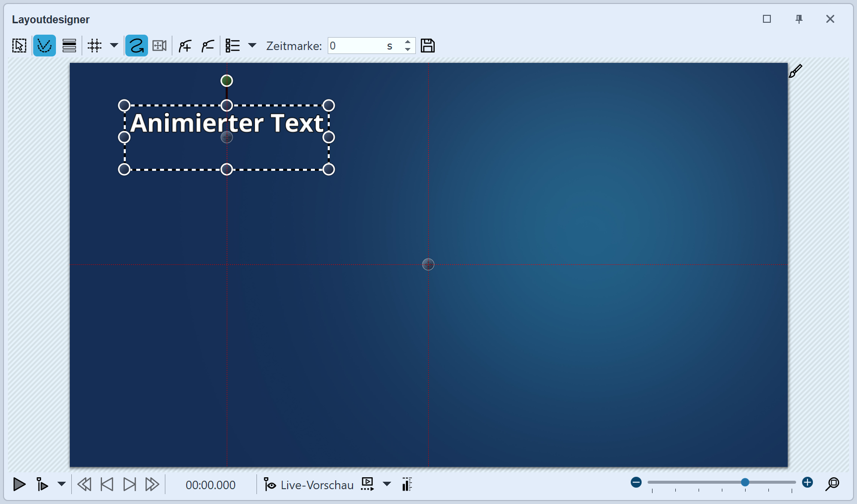The image size is (857, 504).
Task: Click the statistics icon beside the preview dropdown
Action: pos(406,484)
